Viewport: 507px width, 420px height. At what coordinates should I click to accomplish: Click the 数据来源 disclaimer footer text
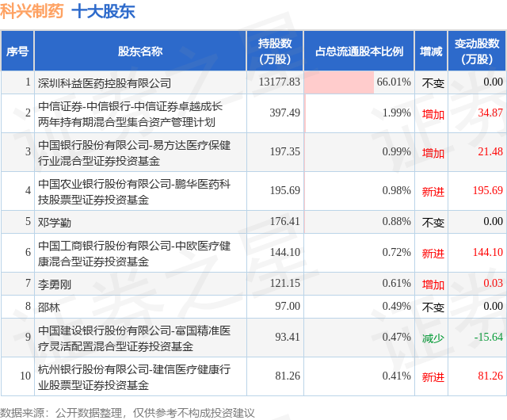[x=128, y=413]
